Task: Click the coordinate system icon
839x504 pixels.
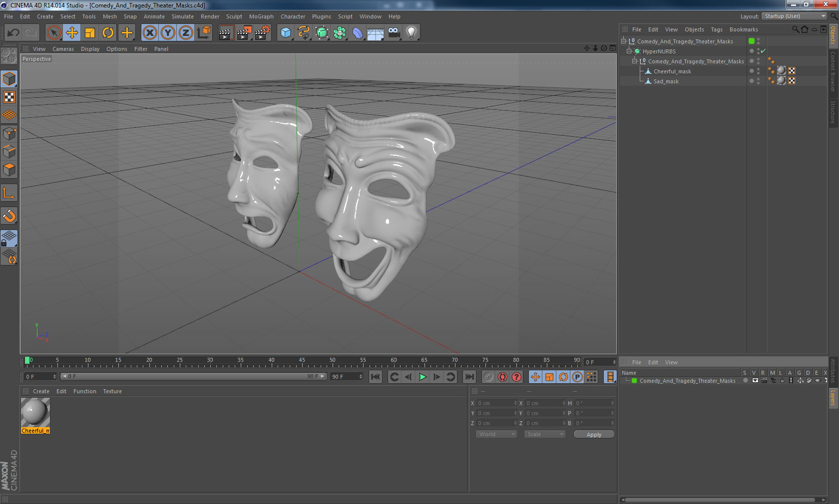Action: point(204,33)
